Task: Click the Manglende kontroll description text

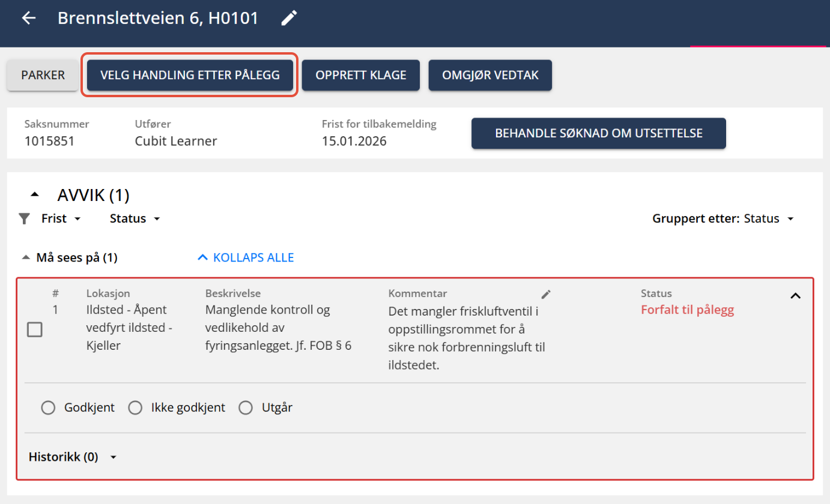Action: (278, 328)
